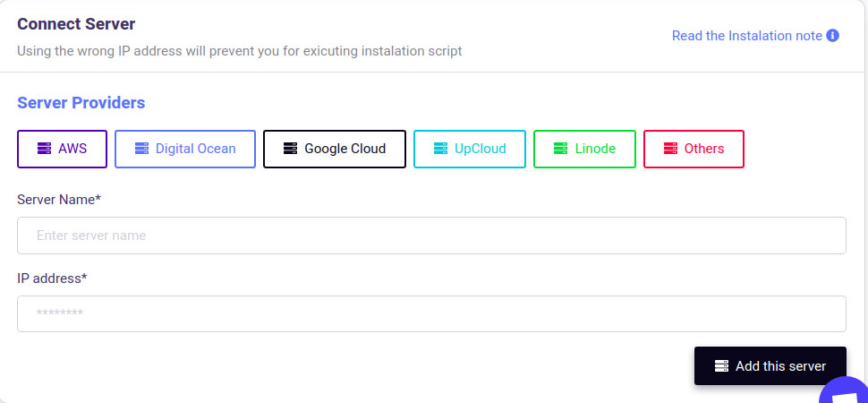Click the cyan server icon in UpCloud
The width and height of the screenshot is (868, 403).
[440, 149]
